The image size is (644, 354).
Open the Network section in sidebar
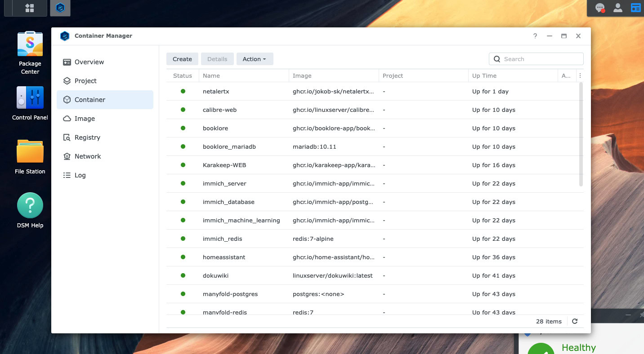click(88, 156)
